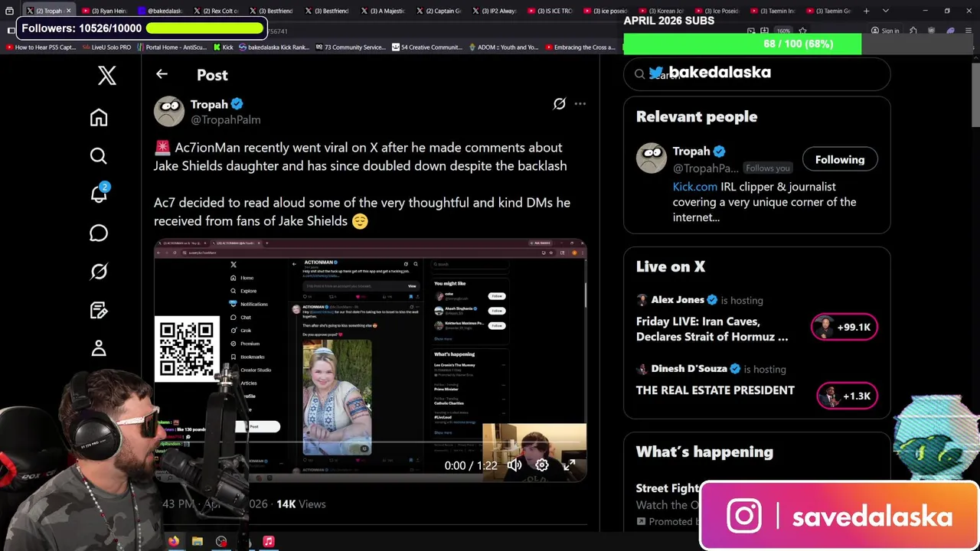Open the music app taskbar icon
The width and height of the screenshot is (980, 551).
pos(269,541)
